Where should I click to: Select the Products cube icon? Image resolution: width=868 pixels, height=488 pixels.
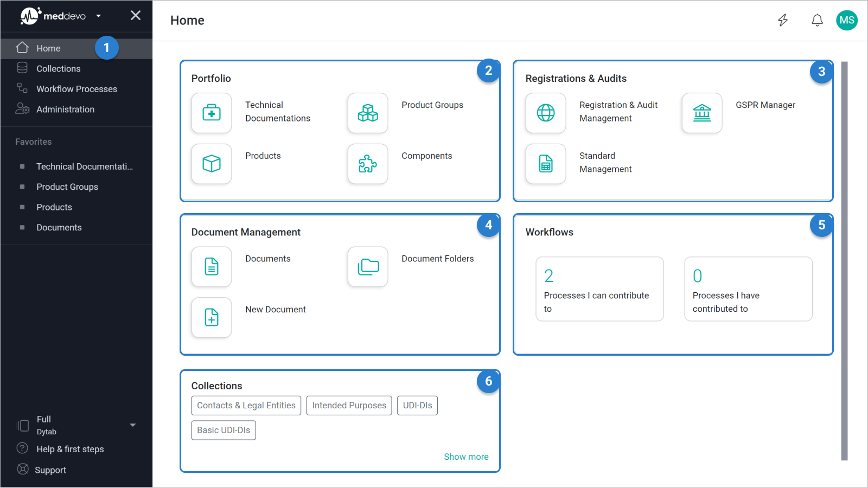212,164
